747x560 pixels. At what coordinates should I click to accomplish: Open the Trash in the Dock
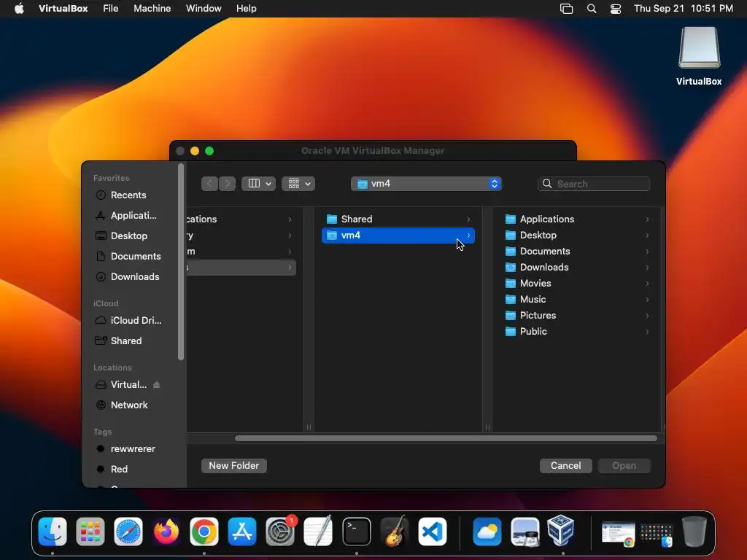[694, 532]
